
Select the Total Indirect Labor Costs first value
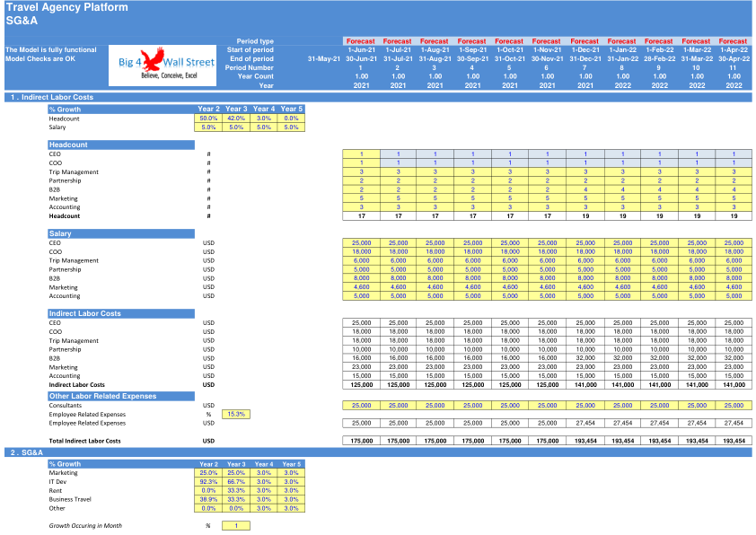click(362, 441)
